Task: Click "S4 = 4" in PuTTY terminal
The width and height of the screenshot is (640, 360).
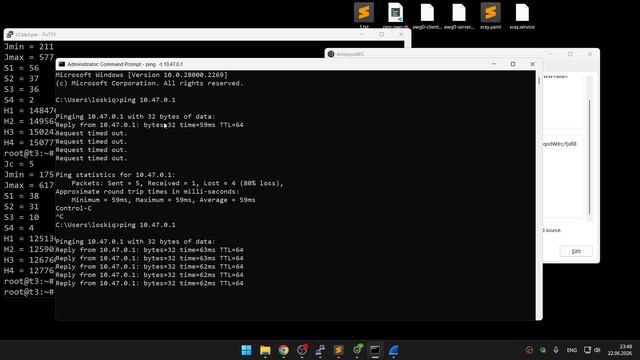Action: pyautogui.click(x=19, y=228)
